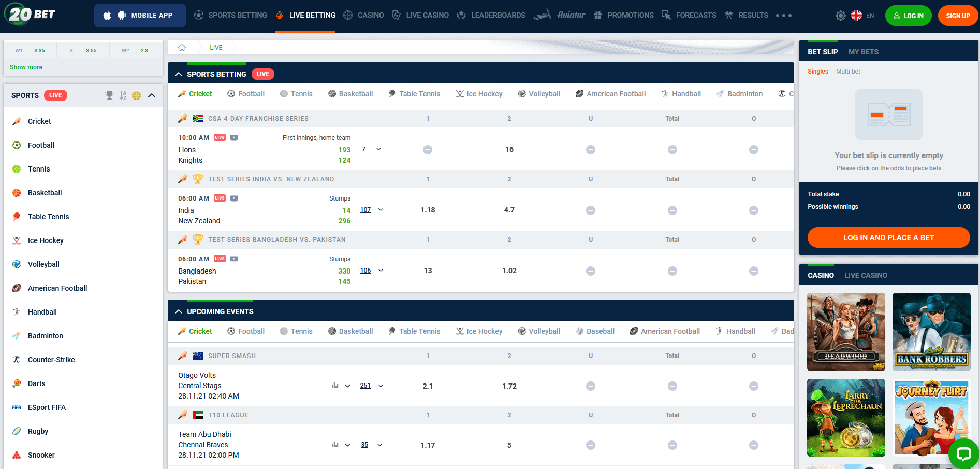Click the trophy icon in Sports panel

click(x=109, y=95)
